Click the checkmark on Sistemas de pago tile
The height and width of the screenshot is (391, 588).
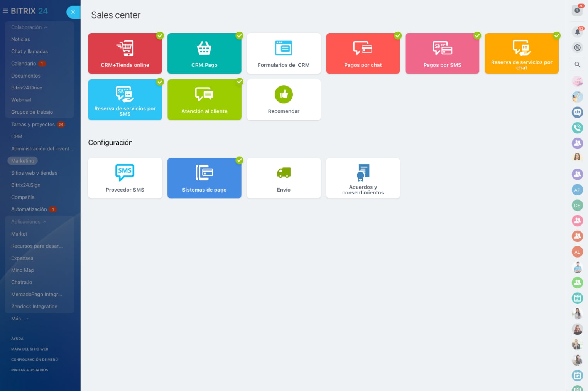239,160
